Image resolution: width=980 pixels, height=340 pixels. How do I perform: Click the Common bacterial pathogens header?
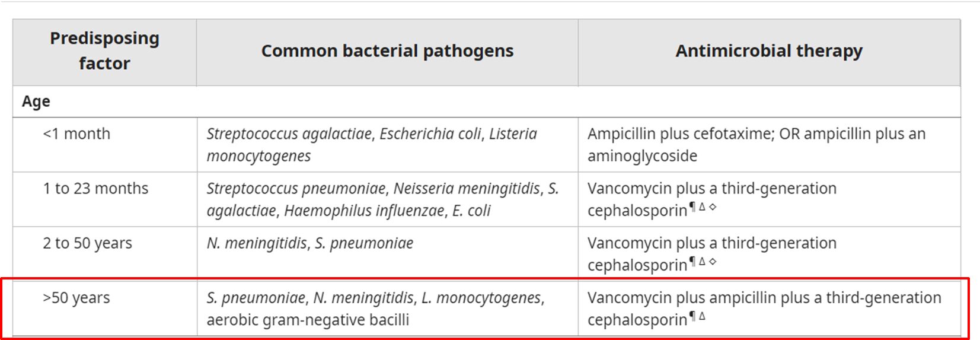pos(387,51)
